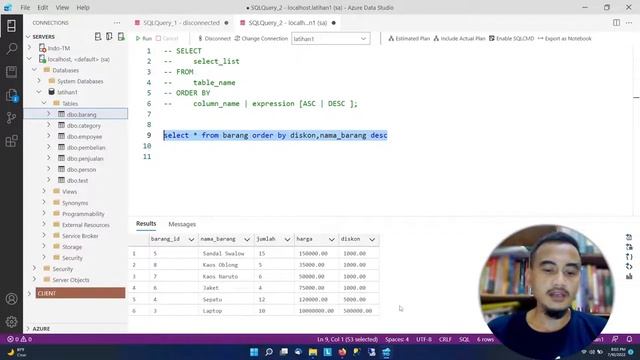Open the Source Control view icon
Viewport: 640px width, 360px height.
point(11,118)
